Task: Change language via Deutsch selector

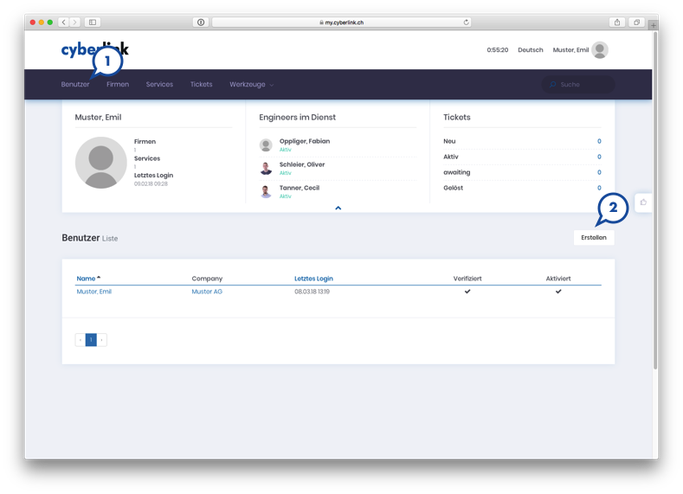Action: (x=530, y=50)
